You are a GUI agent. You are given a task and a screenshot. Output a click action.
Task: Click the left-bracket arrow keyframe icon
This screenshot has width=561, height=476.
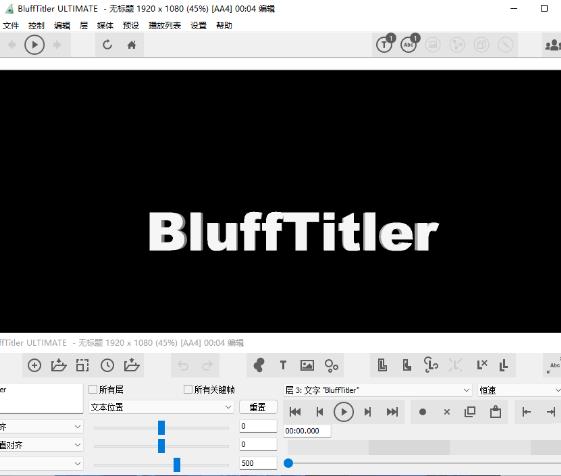(x=526, y=412)
